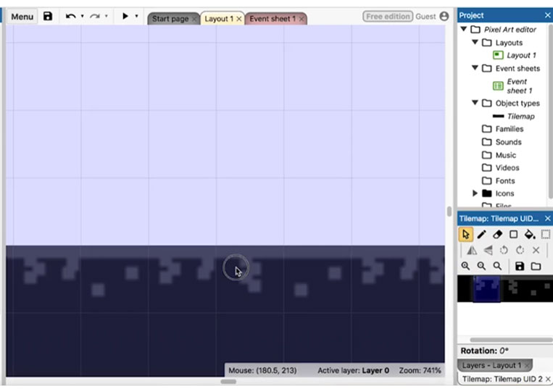
Task: Click the X reset tile transform icon
Action: 536,250
